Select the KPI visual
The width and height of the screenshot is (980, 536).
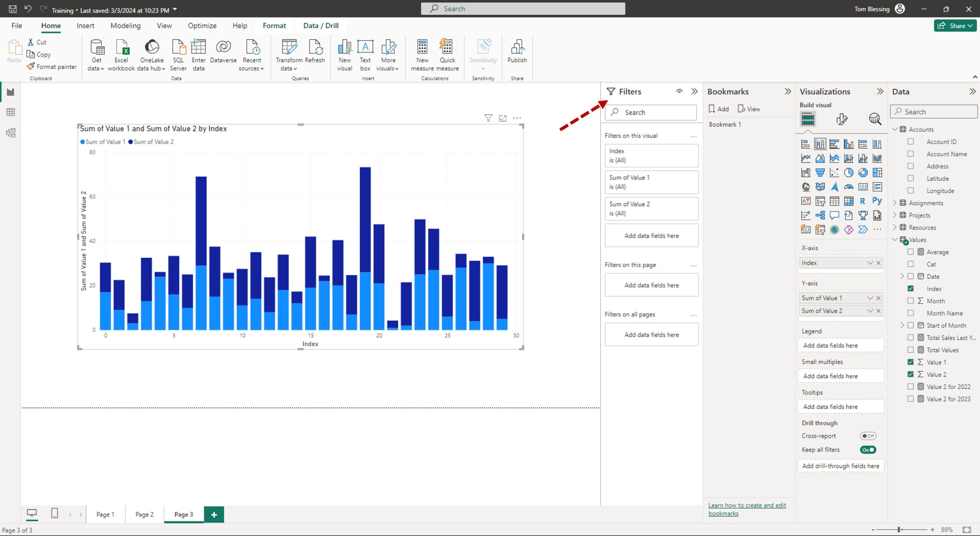[x=805, y=201]
